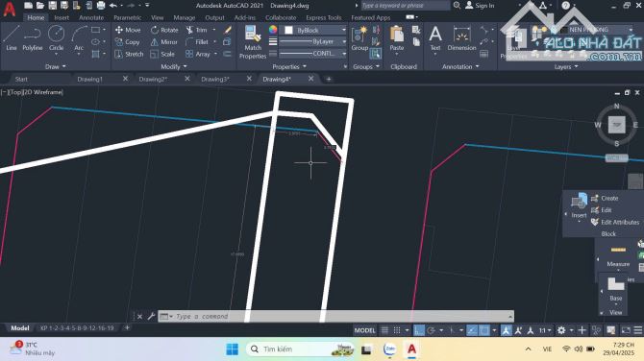Select the Text annotation tool
644x361 pixels.
pyautogui.click(x=435, y=38)
